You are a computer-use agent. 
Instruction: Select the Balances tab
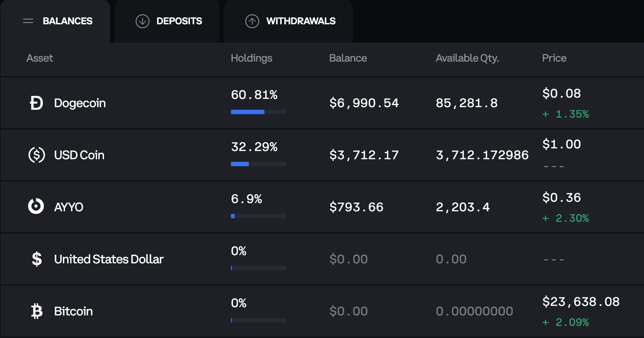point(67,21)
